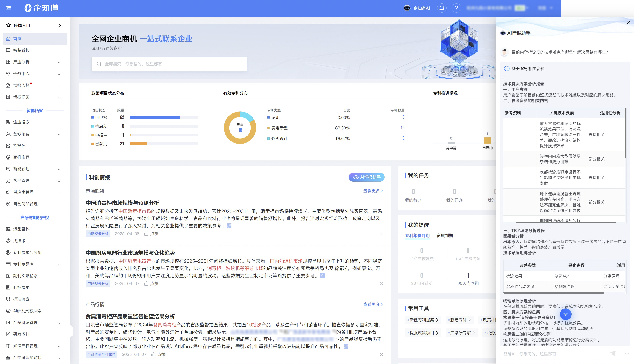This screenshot has height=364, width=634.
Task: Click 查看更多 link for 市场趋势
Action: (373, 191)
